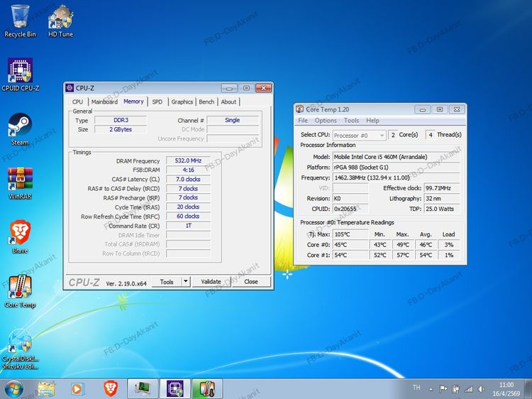Open the HD Tune desktop shortcut
Viewport: 532px width, 399px height.
click(x=60, y=21)
